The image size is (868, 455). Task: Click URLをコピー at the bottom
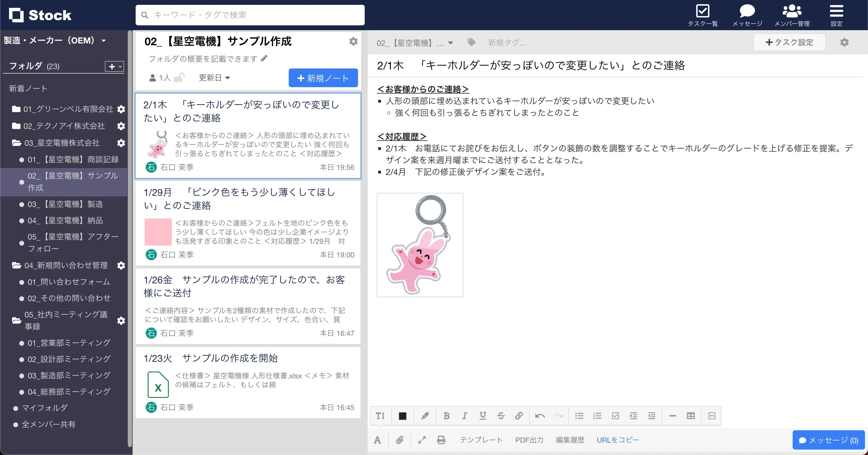tap(618, 440)
